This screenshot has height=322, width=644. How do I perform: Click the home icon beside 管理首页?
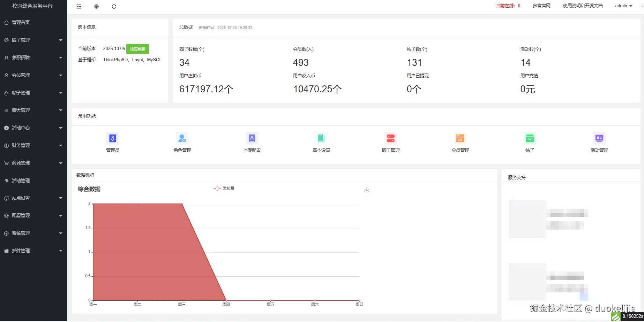coord(6,23)
